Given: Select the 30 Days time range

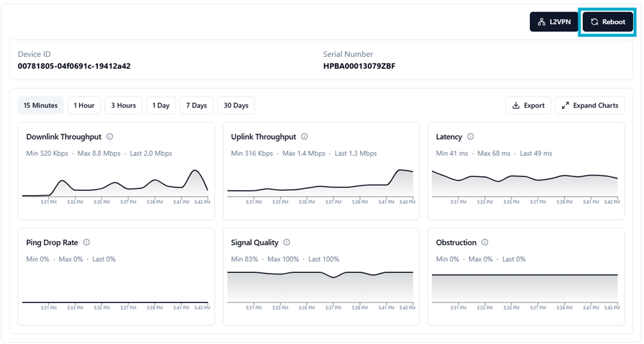Looking at the screenshot, I should coord(236,106).
